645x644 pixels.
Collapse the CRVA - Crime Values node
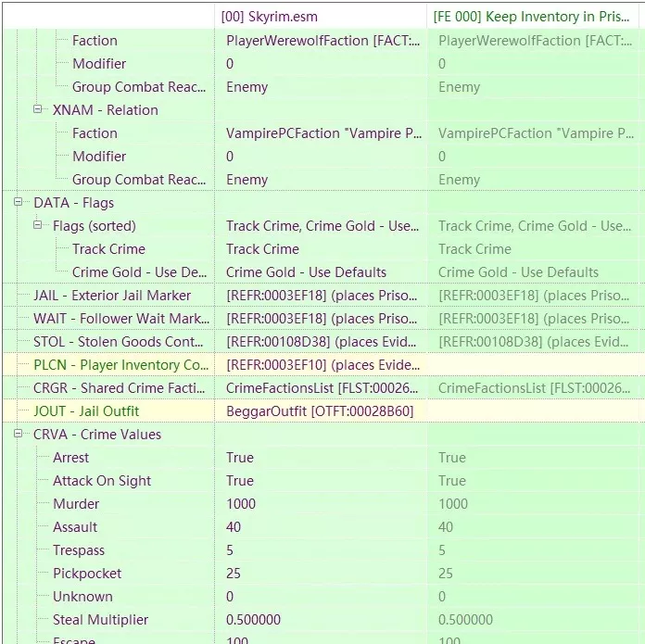19,434
